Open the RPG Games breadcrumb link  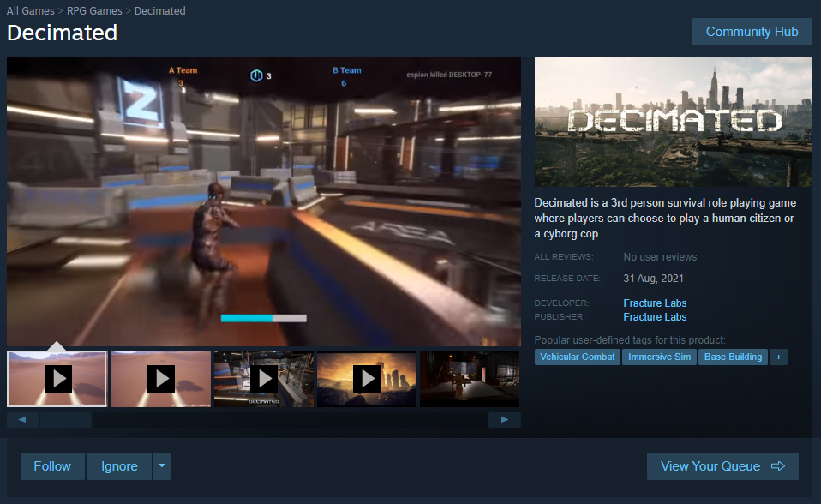click(94, 10)
